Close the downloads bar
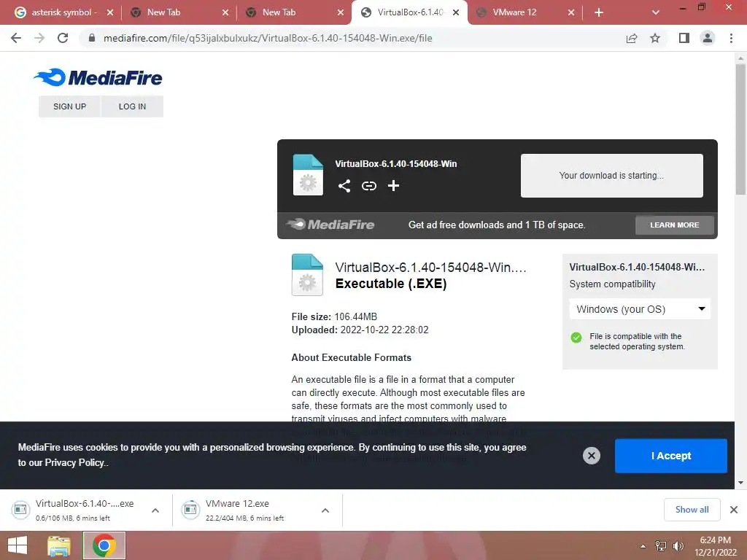The height and width of the screenshot is (560, 747). click(734, 510)
